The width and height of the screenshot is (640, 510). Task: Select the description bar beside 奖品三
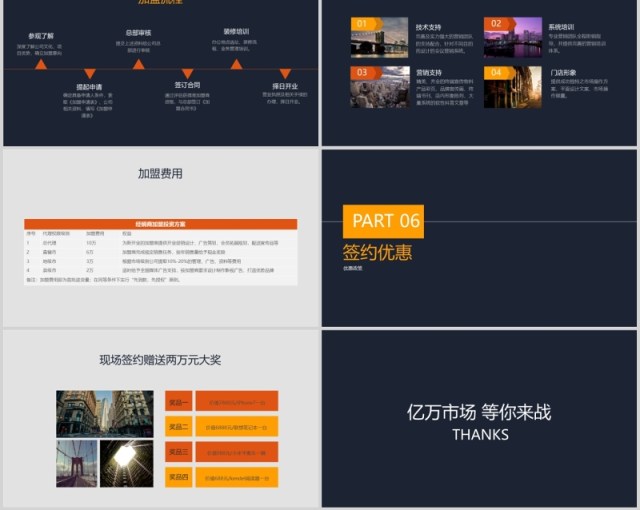click(x=237, y=452)
